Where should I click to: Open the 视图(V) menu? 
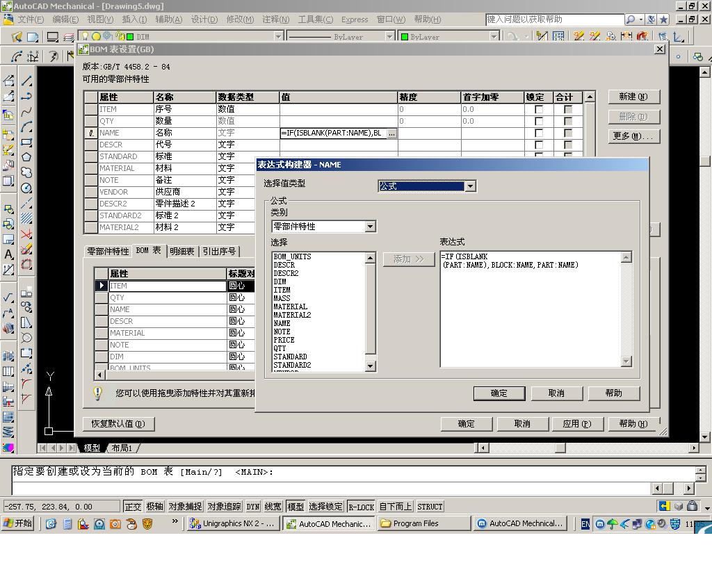100,19
